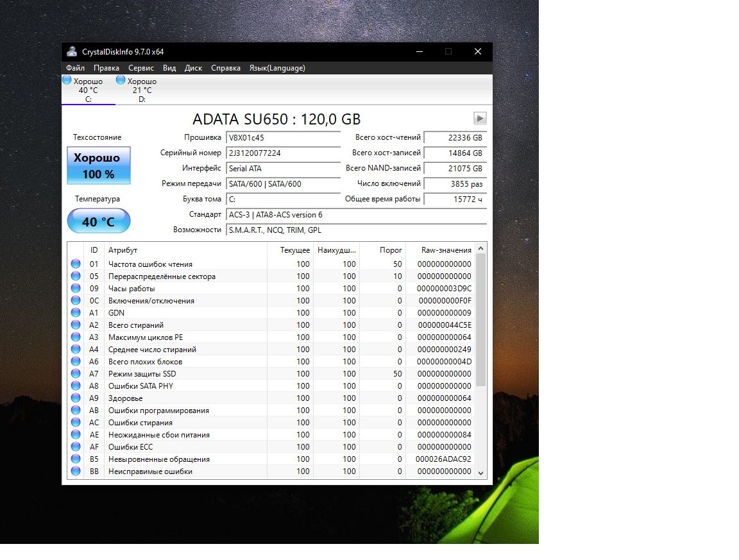
Task: Click the 40 °C temperature button
Action: click(x=99, y=221)
